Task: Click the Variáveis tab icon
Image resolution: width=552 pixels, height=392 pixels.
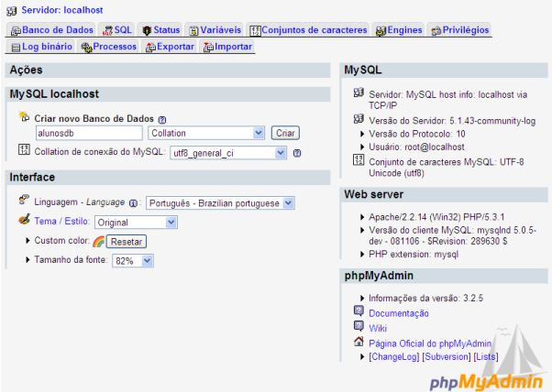Action: pyautogui.click(x=193, y=31)
